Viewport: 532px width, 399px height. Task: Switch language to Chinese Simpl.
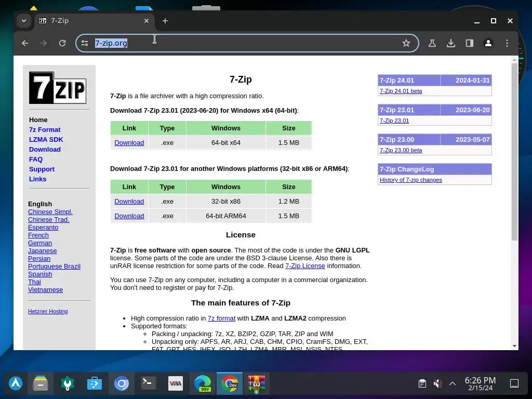click(50, 212)
